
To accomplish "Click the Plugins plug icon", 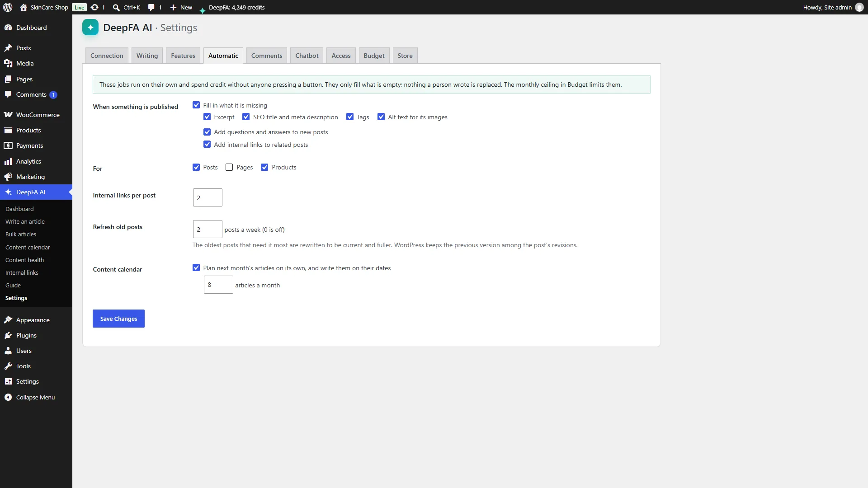I will click(x=8, y=335).
